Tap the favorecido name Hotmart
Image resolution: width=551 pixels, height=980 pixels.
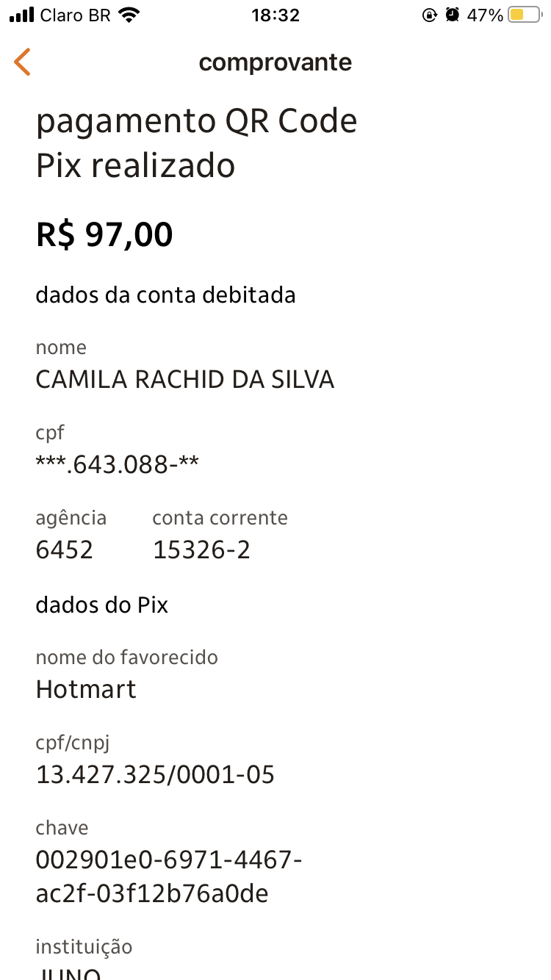86,689
